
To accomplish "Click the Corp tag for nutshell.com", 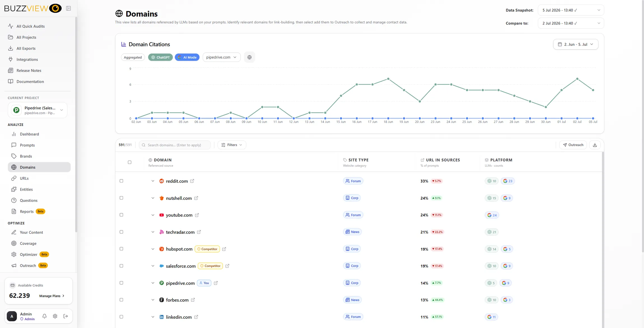I will [352, 198].
